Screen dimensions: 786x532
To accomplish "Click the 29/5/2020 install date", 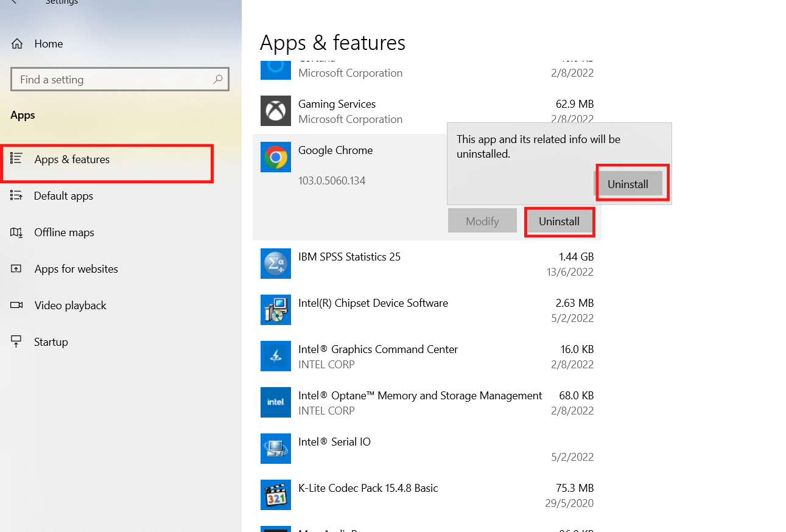I will pyautogui.click(x=570, y=503).
